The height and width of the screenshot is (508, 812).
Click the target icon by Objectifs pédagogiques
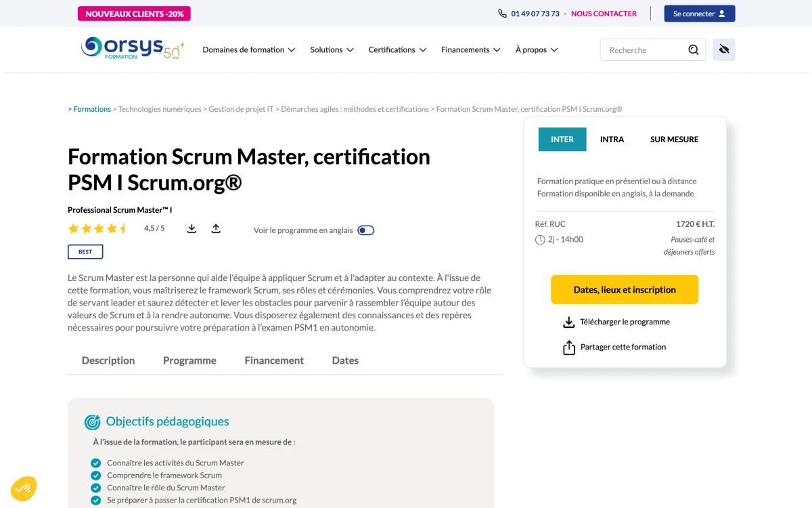click(x=93, y=422)
